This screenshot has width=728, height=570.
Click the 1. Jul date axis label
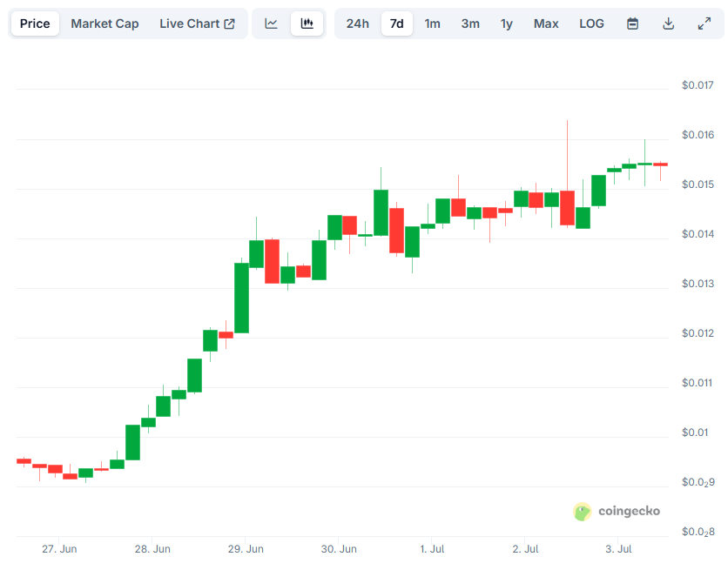(432, 549)
